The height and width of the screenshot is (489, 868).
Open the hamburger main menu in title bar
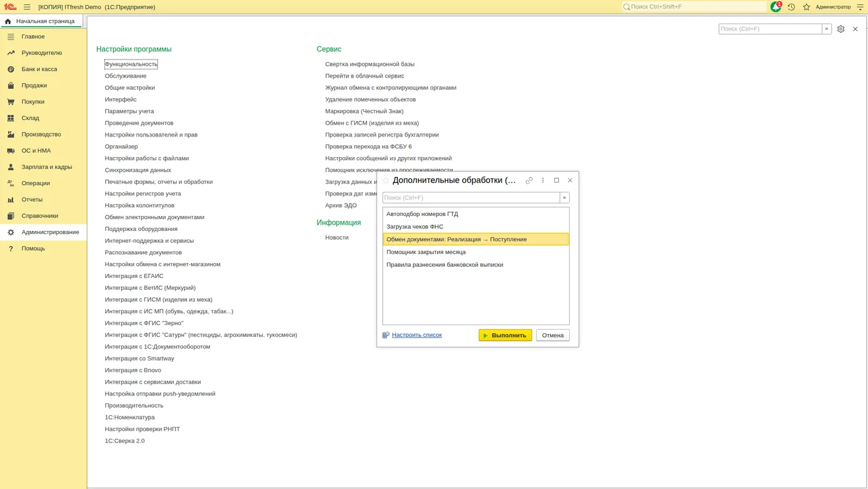pos(27,7)
